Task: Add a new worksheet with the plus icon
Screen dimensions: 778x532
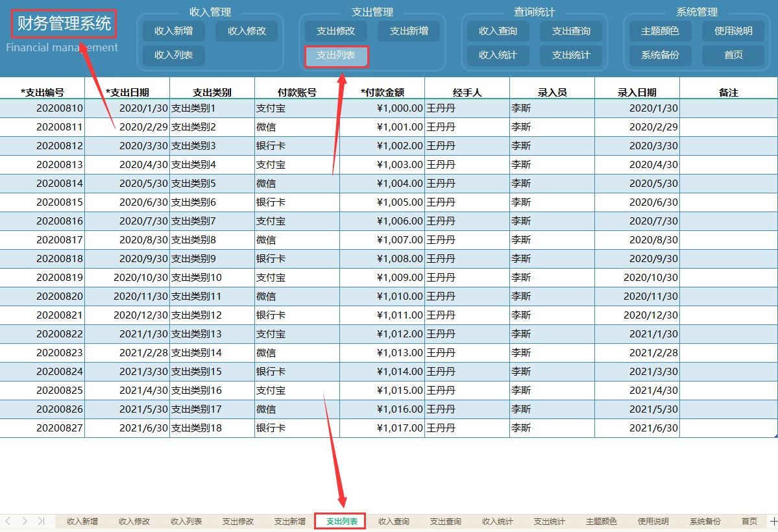Action: (x=772, y=521)
